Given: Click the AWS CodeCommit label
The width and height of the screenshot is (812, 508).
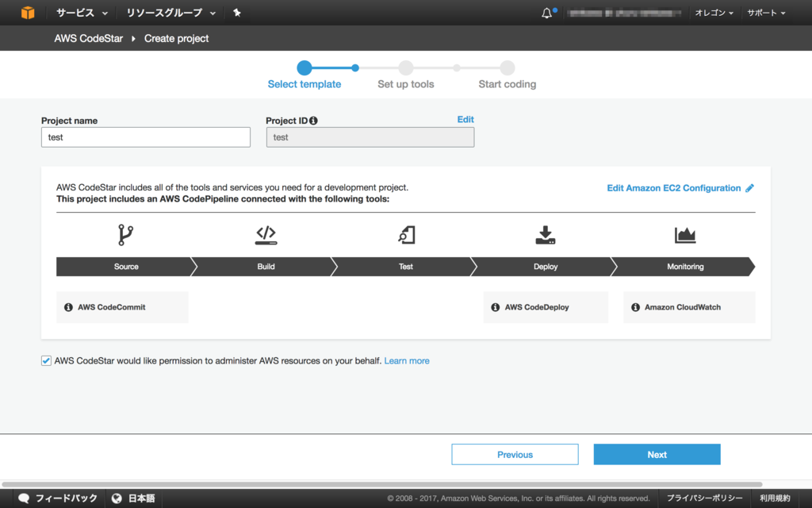Looking at the screenshot, I should (111, 307).
